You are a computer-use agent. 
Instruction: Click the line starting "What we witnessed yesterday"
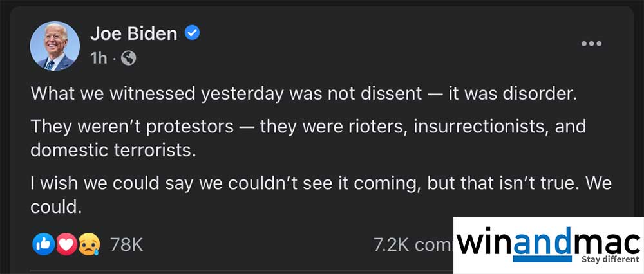(x=302, y=93)
